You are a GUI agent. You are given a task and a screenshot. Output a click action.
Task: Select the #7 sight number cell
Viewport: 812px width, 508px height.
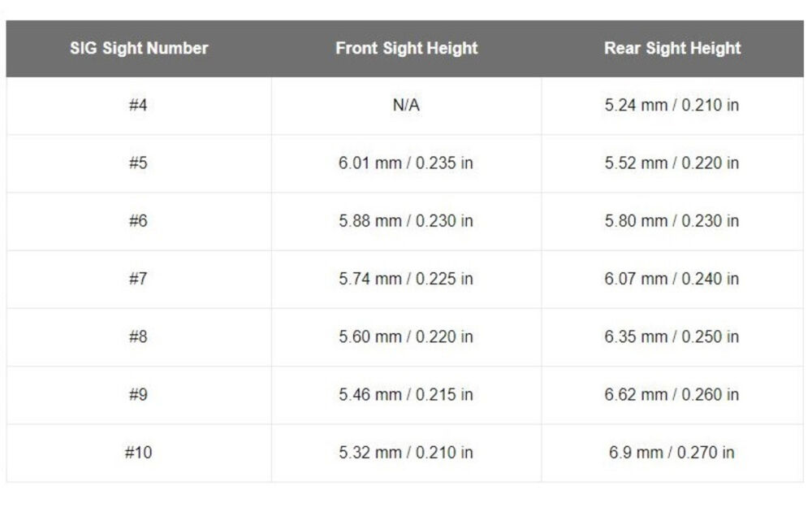tap(139, 279)
